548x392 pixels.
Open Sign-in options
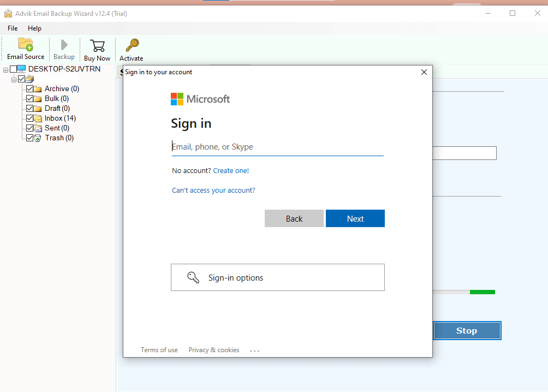click(277, 277)
